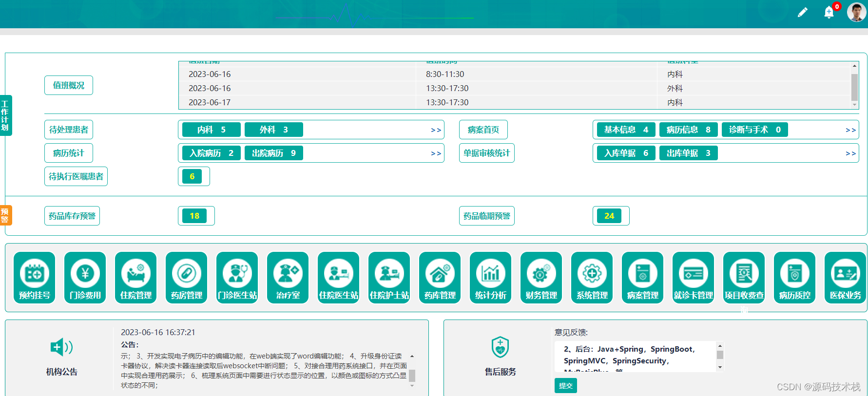Expand the 病历统计 list arrows

pos(436,153)
